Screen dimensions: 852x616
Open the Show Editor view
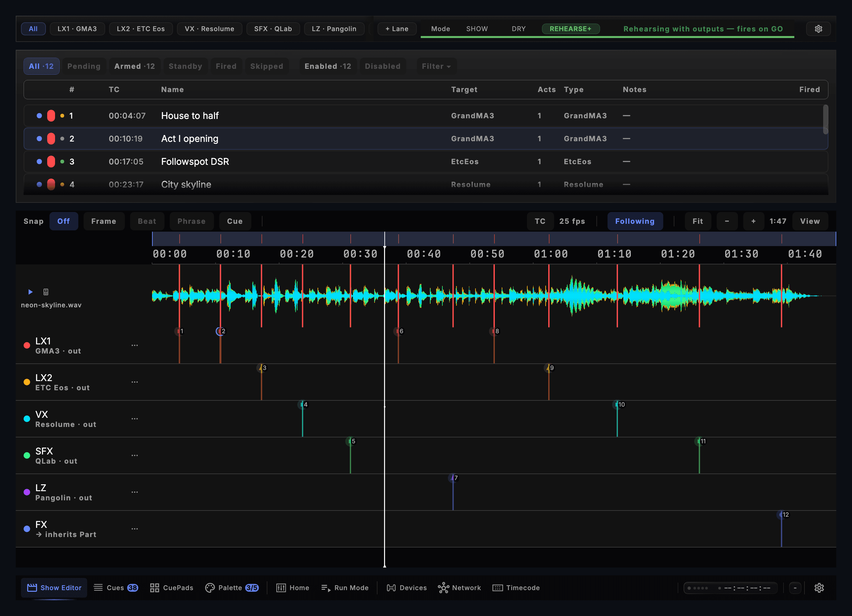tap(54, 588)
